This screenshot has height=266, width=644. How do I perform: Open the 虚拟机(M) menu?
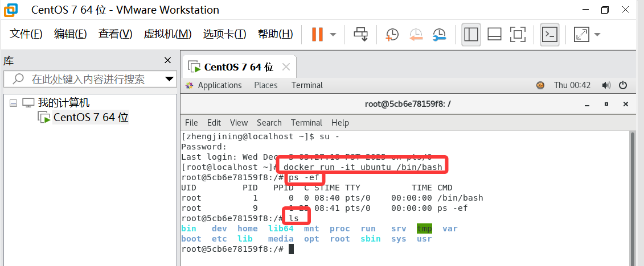(x=167, y=34)
